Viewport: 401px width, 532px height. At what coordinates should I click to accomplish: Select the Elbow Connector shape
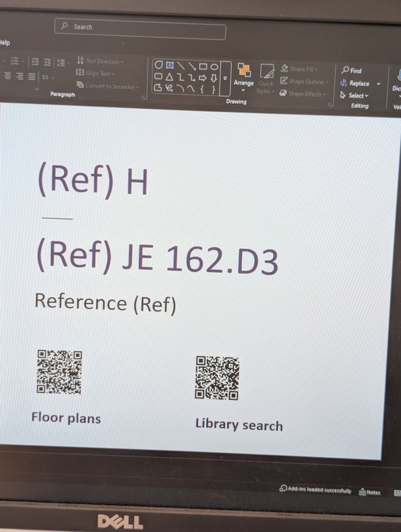pos(181,78)
